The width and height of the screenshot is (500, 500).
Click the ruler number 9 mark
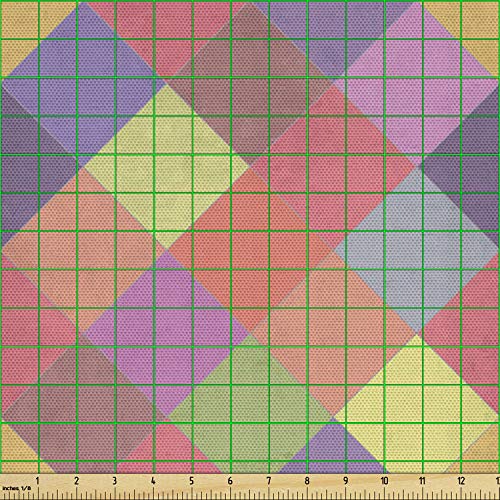pos(346,481)
